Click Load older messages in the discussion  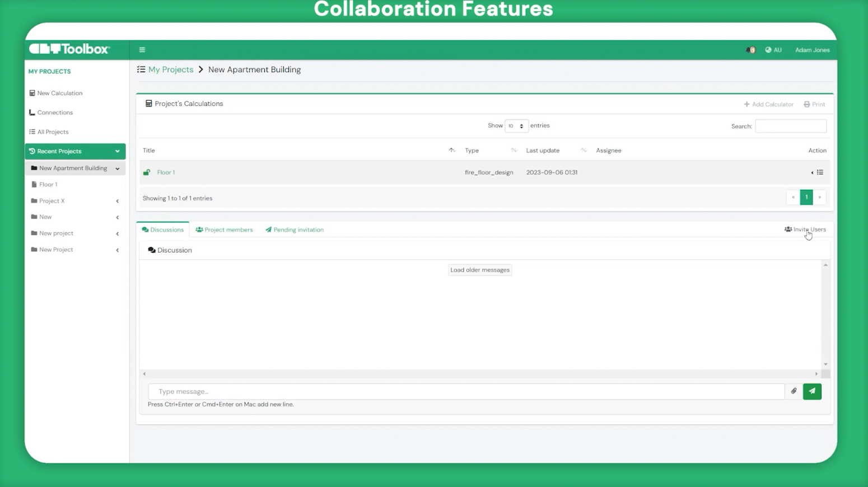pos(479,269)
